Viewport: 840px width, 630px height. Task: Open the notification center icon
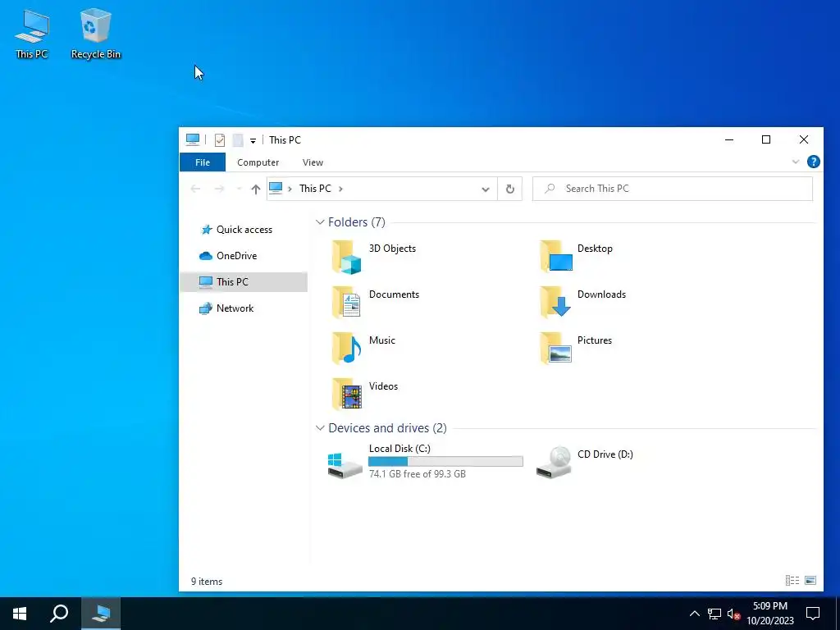coord(813,614)
